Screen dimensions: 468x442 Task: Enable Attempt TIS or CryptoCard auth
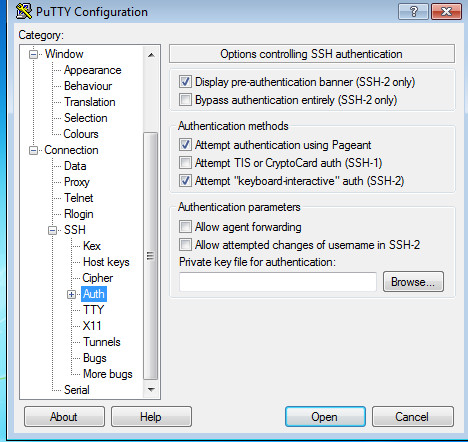pyautogui.click(x=185, y=163)
